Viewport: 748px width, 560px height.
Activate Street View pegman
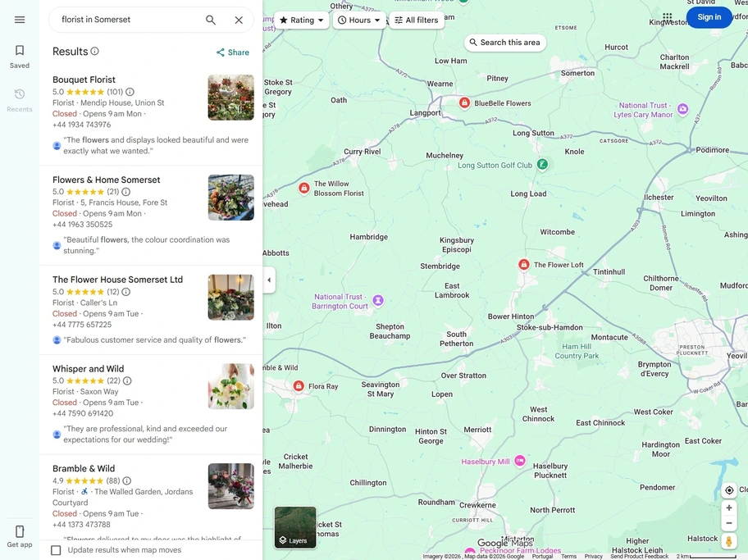click(729, 541)
